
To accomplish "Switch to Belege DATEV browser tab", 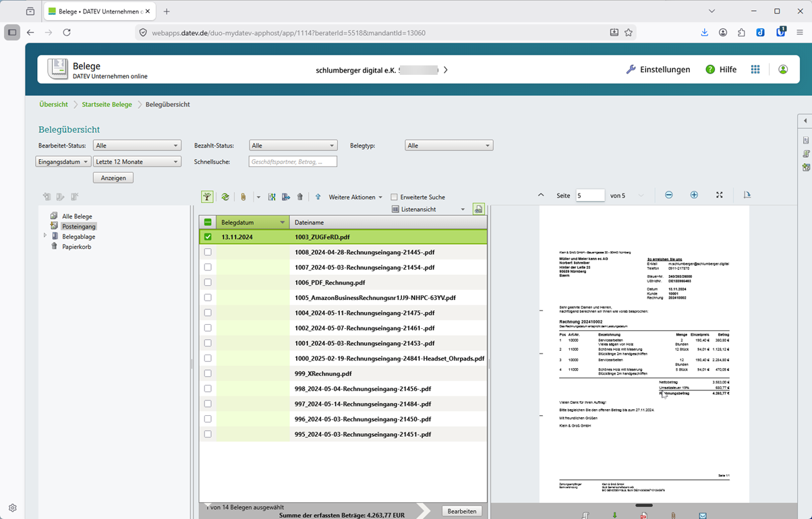I will coord(99,11).
